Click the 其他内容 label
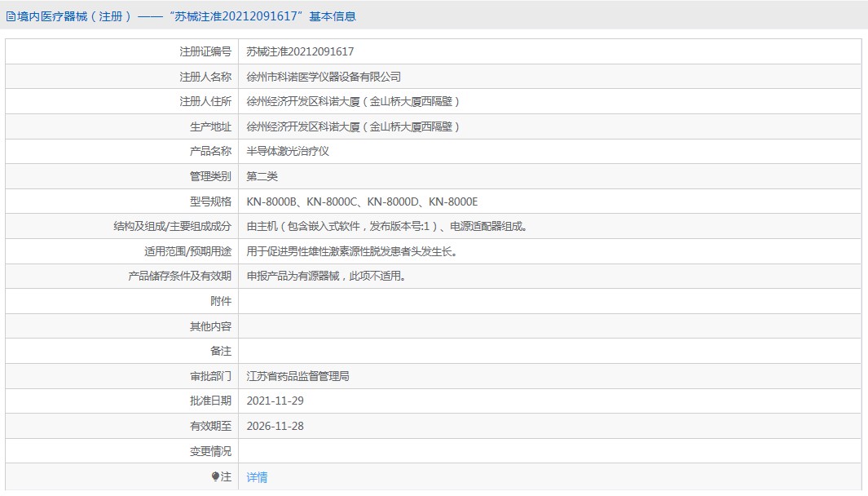 pyautogui.click(x=210, y=326)
